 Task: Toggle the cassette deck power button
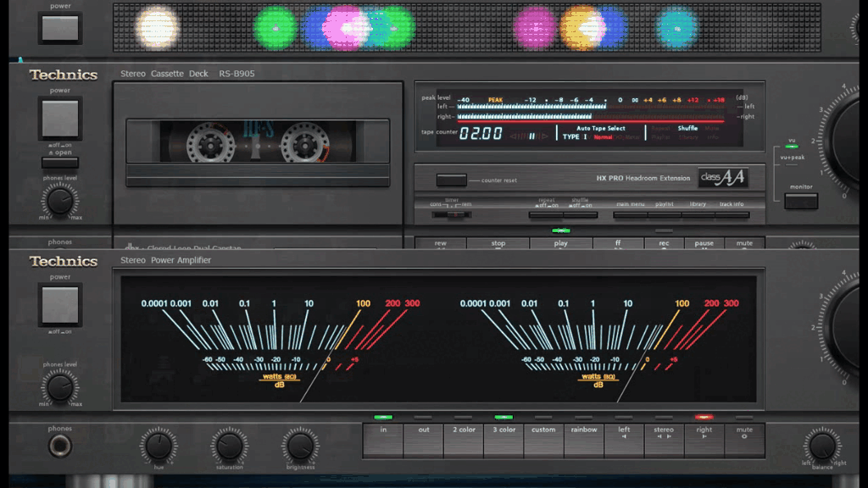(x=60, y=118)
